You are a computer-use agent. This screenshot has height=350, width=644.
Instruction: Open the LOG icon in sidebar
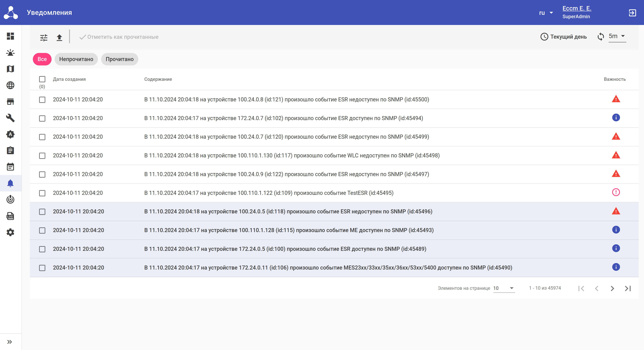click(10, 216)
